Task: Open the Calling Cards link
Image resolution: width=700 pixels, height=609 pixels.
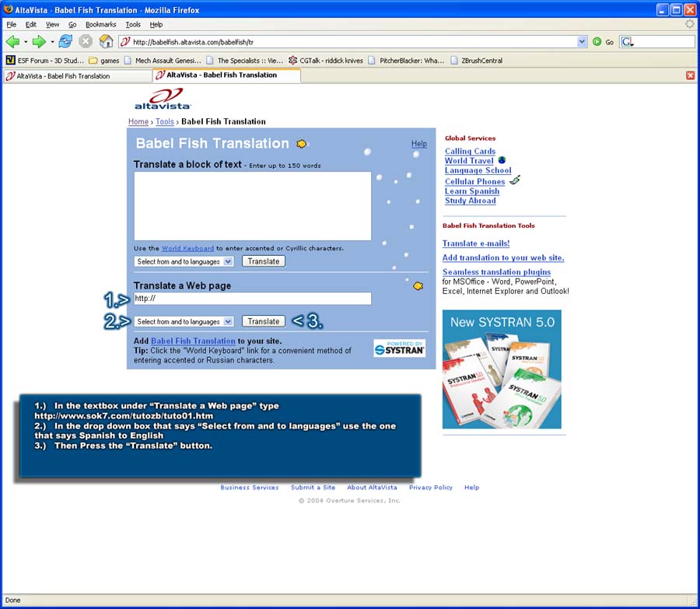Action: [x=470, y=151]
